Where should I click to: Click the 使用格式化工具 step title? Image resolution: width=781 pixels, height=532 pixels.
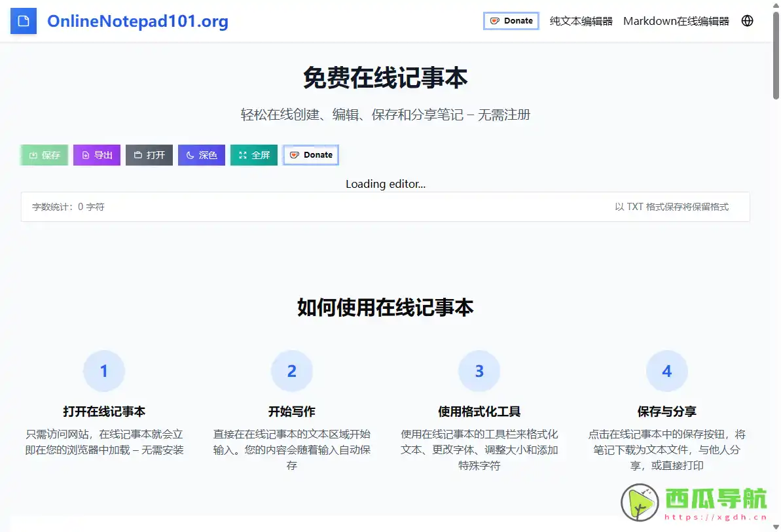479,412
